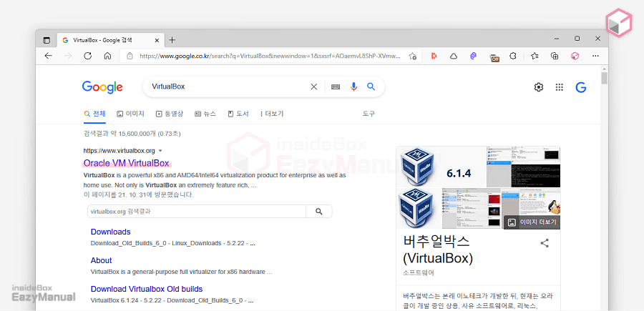This screenshot has width=644, height=311.
Task: Open the tab actions menu icon
Action: (x=47, y=40)
